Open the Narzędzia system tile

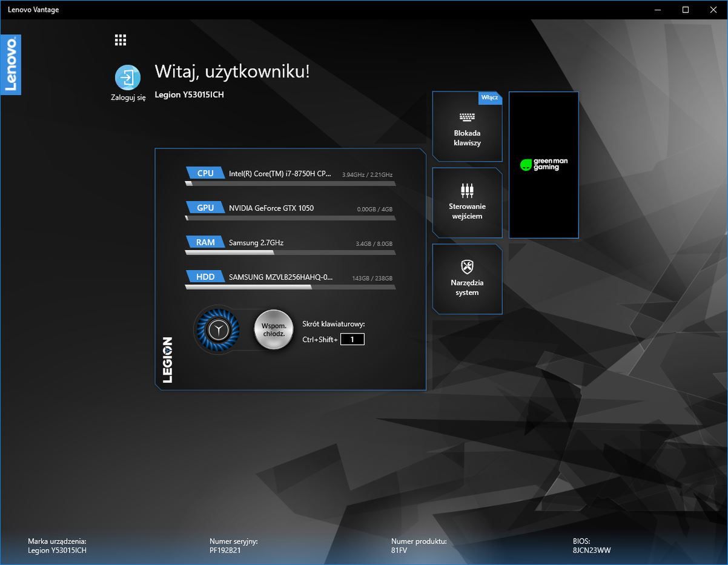point(466,279)
